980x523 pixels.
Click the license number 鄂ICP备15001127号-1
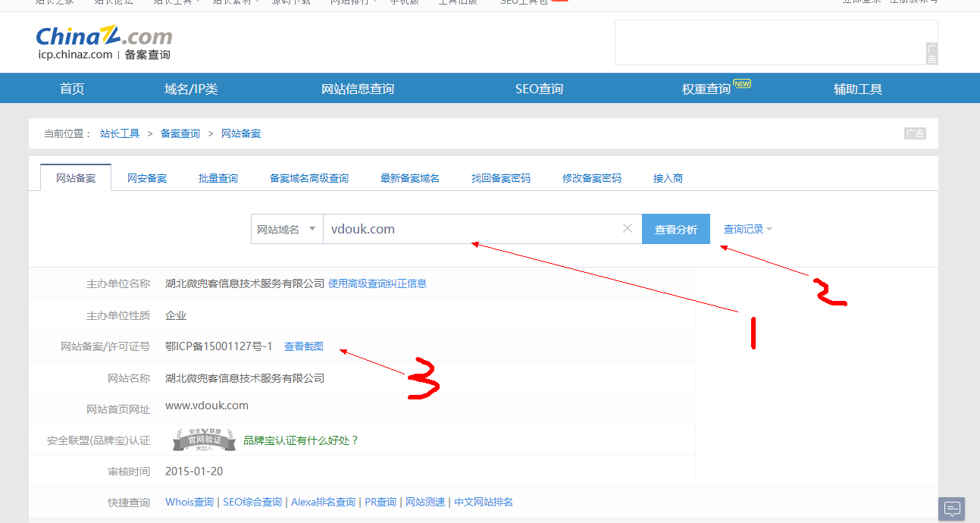(219, 346)
